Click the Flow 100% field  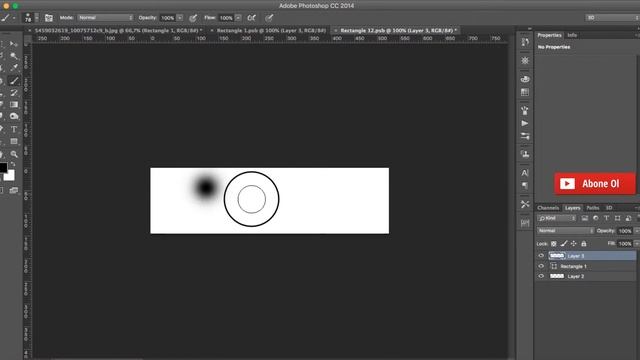[x=226, y=18]
